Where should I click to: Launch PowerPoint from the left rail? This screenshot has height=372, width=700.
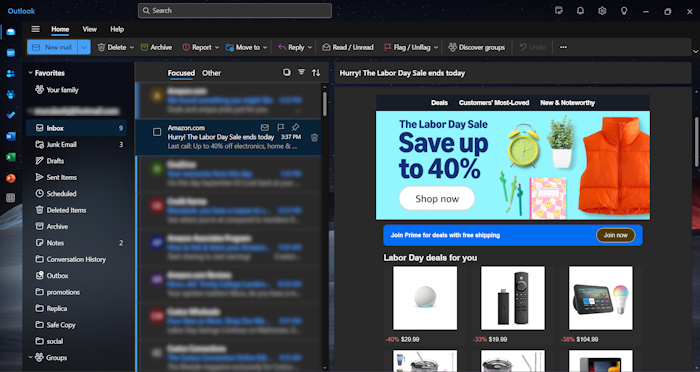click(11, 178)
